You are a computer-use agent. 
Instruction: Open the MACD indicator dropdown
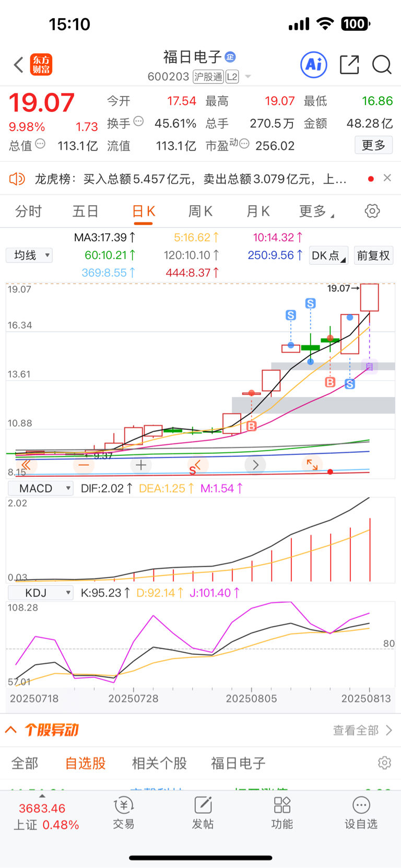click(x=40, y=488)
